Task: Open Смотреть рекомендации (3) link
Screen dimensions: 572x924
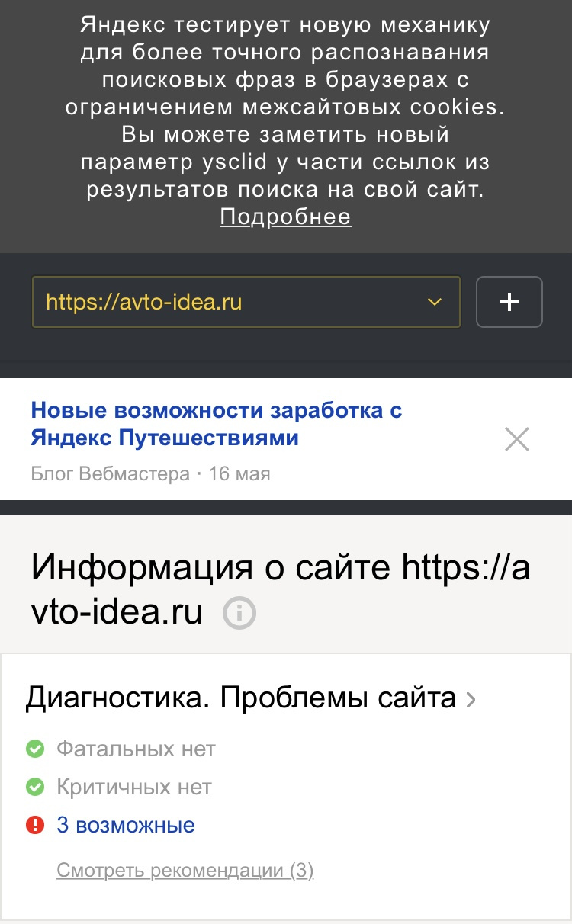Action: [x=185, y=871]
